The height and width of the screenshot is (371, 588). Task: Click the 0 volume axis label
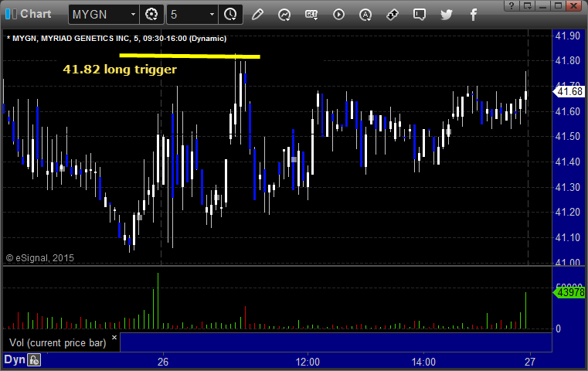click(x=559, y=329)
